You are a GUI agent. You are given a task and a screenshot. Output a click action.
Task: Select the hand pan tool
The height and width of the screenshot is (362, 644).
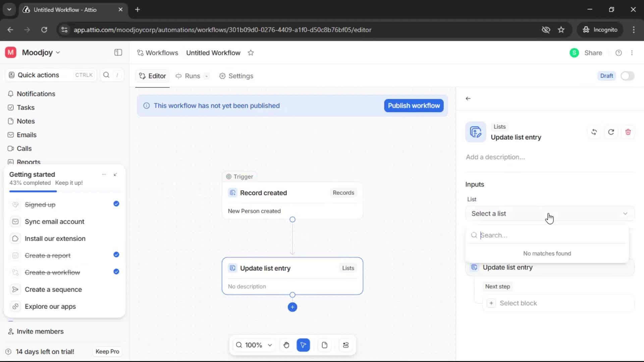(286, 345)
